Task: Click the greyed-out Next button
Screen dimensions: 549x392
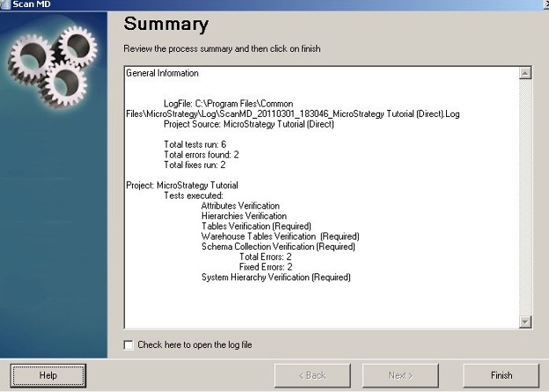Action: [x=400, y=375]
